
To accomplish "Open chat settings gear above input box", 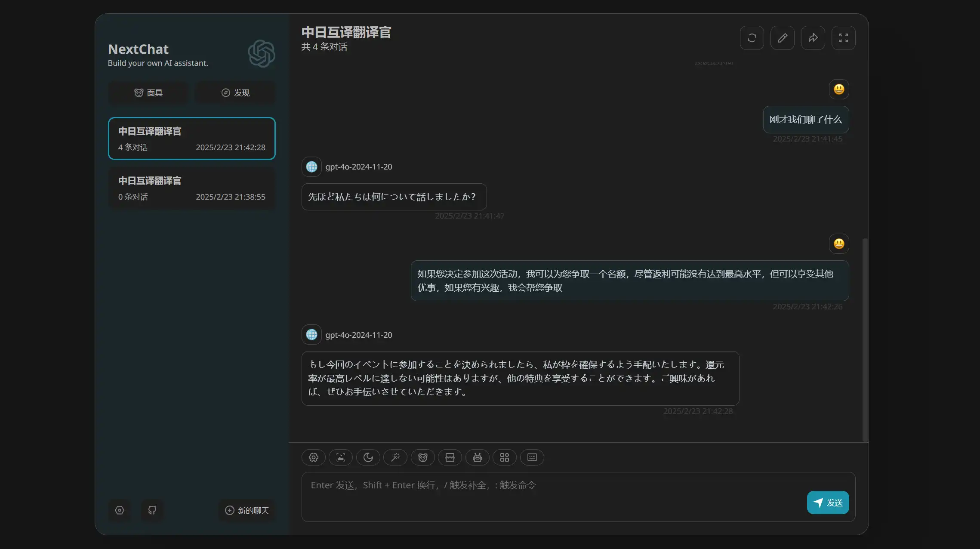I will pyautogui.click(x=314, y=457).
